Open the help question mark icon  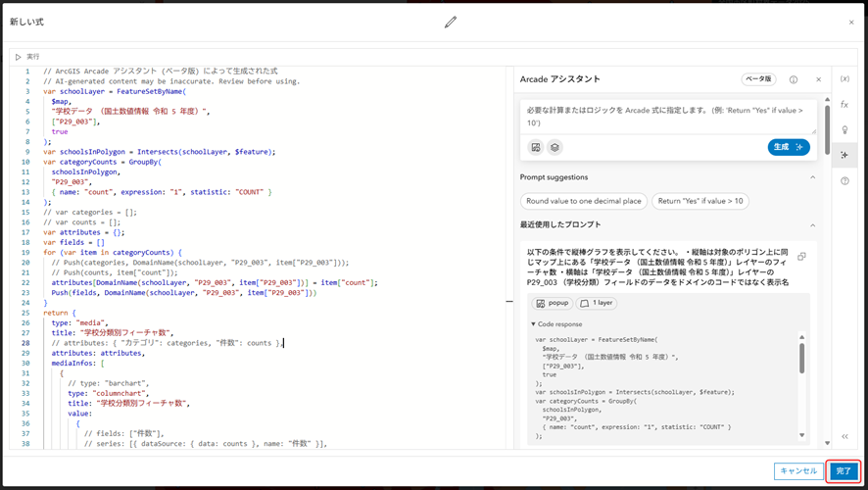pos(844,181)
